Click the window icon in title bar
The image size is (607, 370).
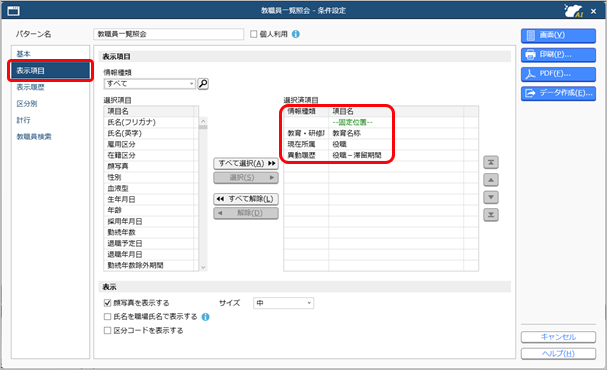point(13,10)
